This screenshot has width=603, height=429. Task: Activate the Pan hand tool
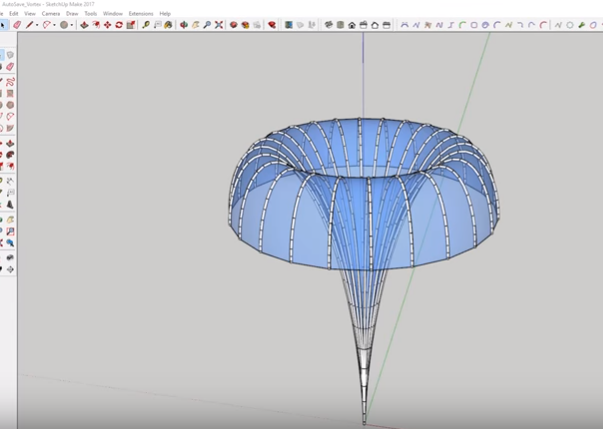click(x=195, y=25)
